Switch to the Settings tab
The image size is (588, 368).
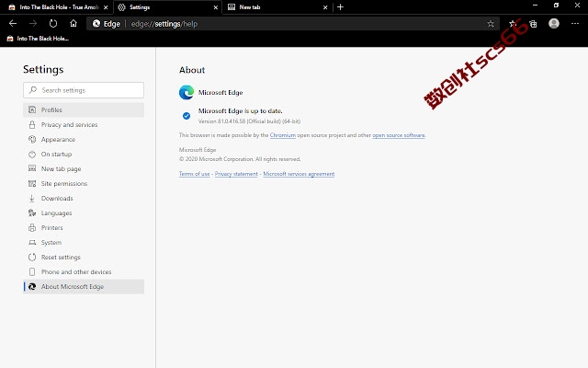pos(167,7)
